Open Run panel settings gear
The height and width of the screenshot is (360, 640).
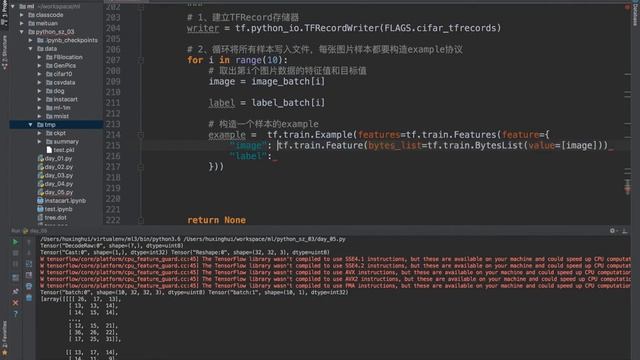[612, 231]
